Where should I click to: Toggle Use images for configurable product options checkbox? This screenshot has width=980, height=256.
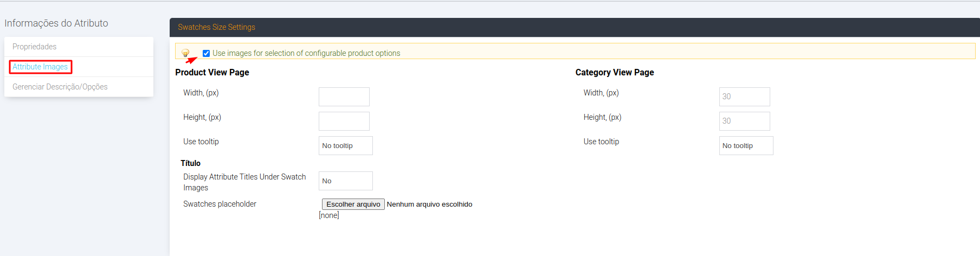tap(206, 53)
